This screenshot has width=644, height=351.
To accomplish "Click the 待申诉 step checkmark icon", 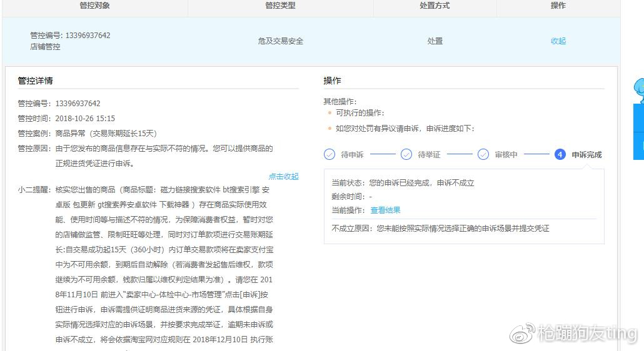I will pos(330,154).
